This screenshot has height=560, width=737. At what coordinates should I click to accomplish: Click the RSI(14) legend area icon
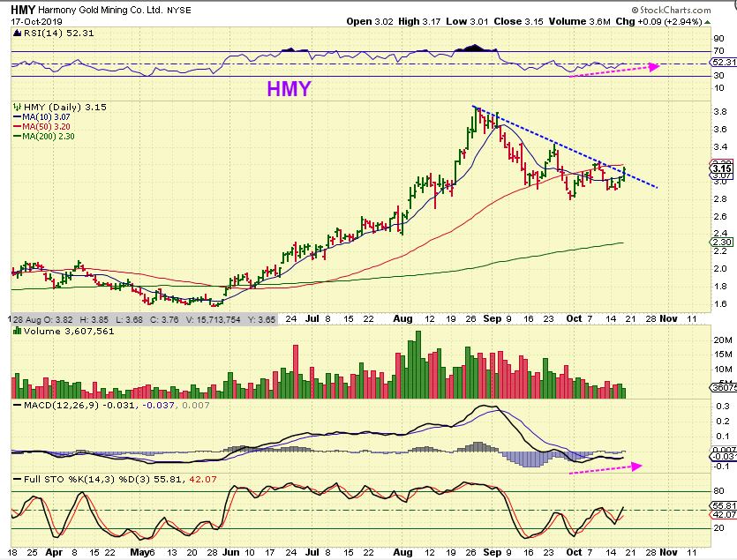[x=18, y=33]
